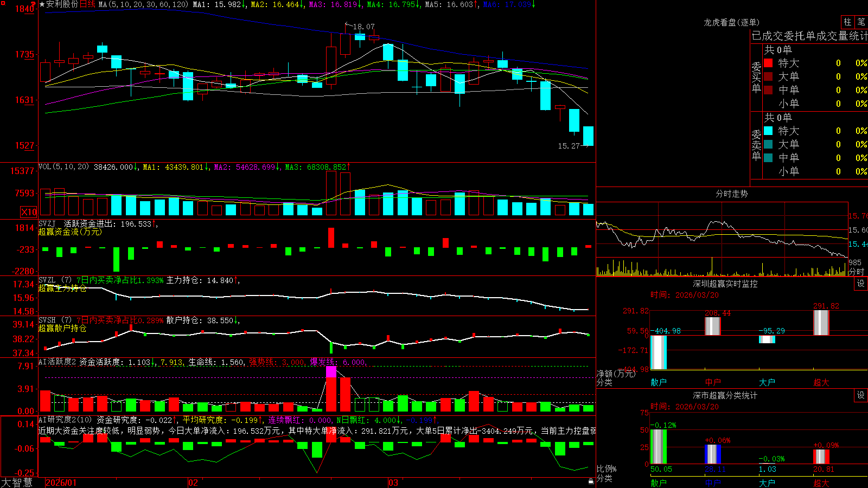The height and width of the screenshot is (488, 868).
Task: Click the volume value 38426.000
Action: [x=113, y=167]
